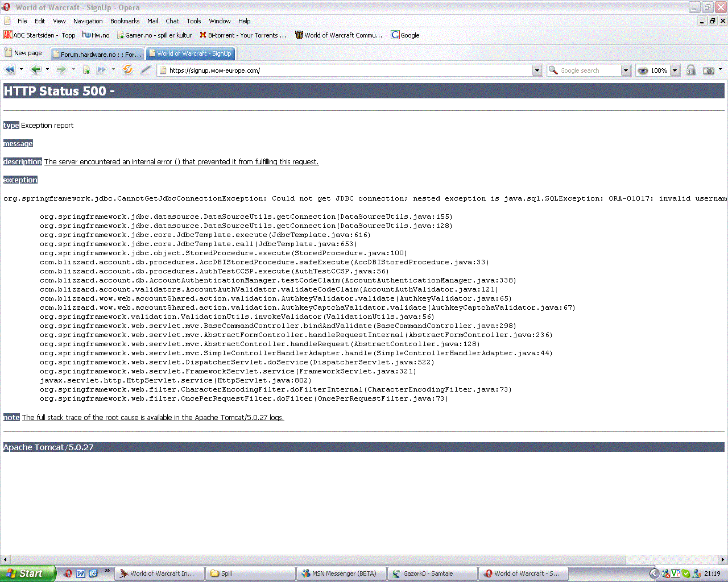Show more quick launch items chevron
Image resolution: width=728 pixels, height=582 pixels.
pos(106,571)
